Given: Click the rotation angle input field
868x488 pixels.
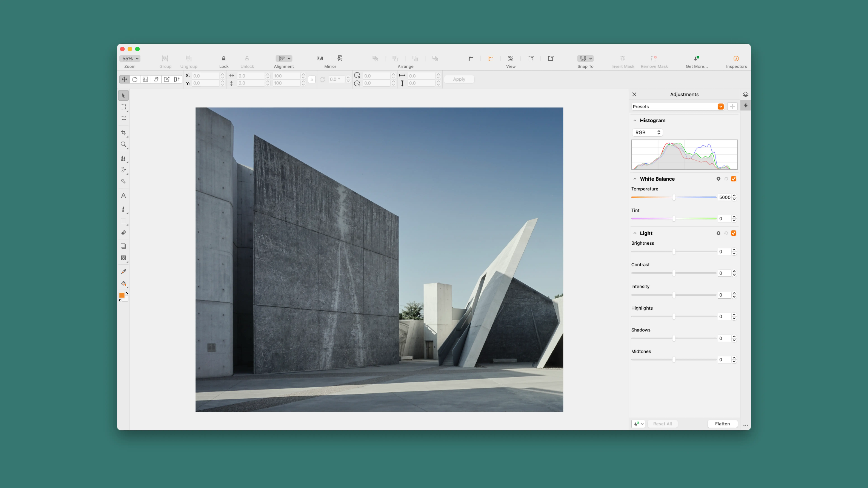Looking at the screenshot, I should tap(337, 80).
